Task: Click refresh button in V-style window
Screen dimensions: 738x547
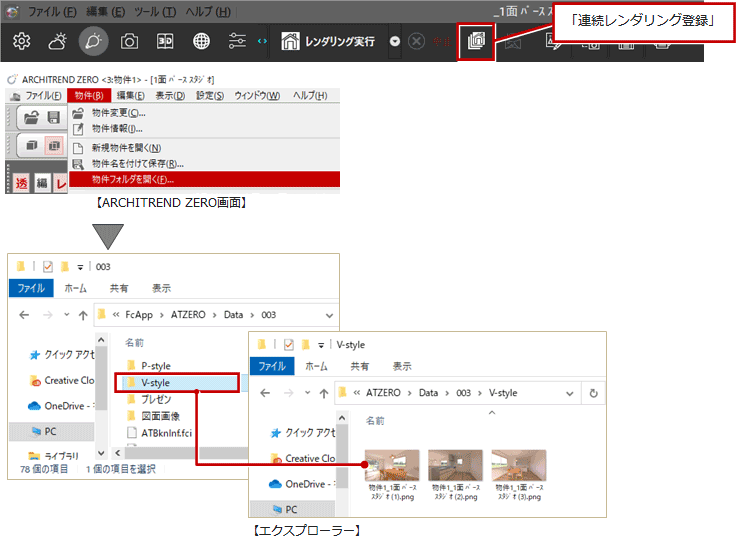Action: pos(594,393)
